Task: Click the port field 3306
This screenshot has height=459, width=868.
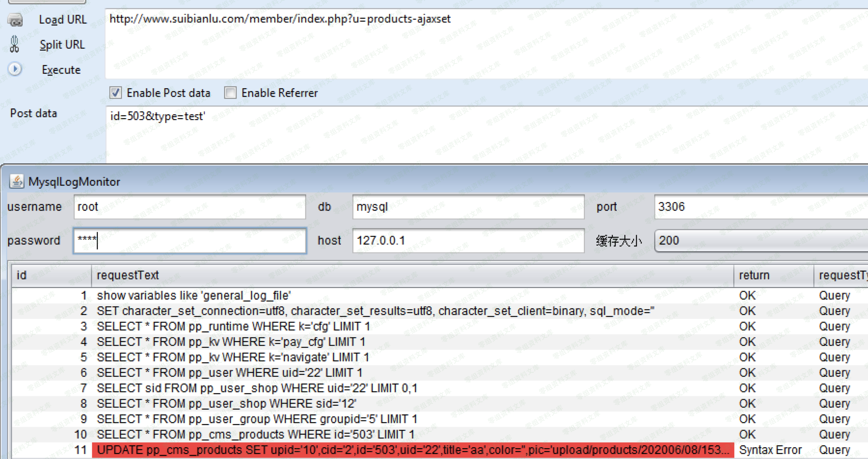Action: [x=758, y=207]
